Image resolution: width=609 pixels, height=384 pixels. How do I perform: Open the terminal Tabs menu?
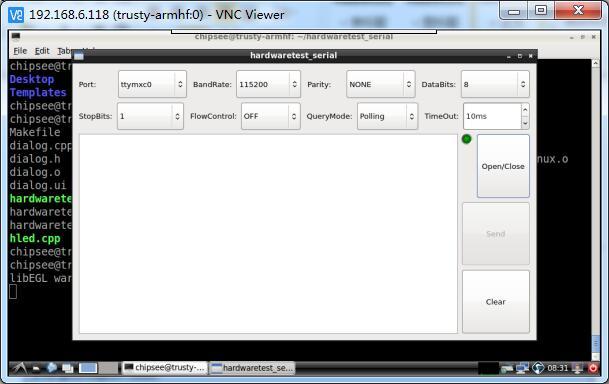pyautogui.click(x=64, y=51)
